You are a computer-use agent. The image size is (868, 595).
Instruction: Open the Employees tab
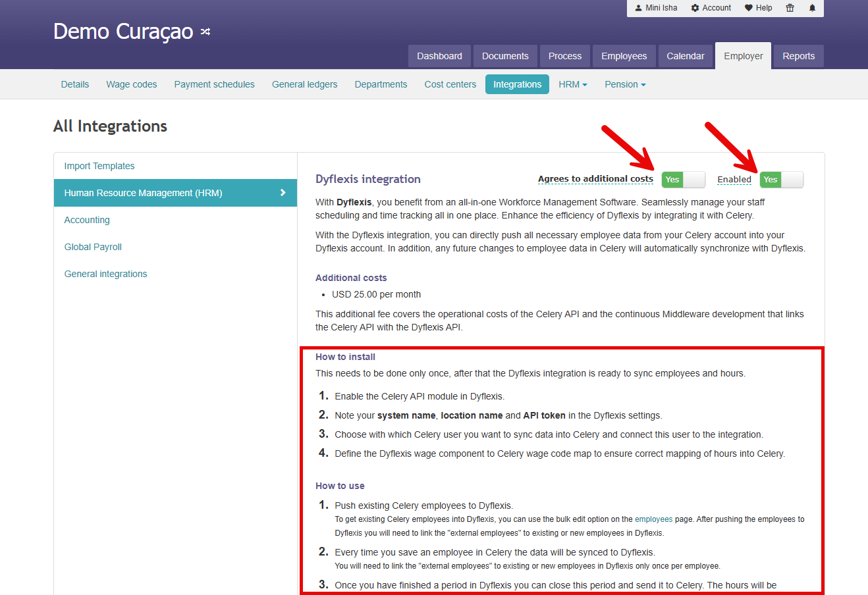[x=624, y=56]
